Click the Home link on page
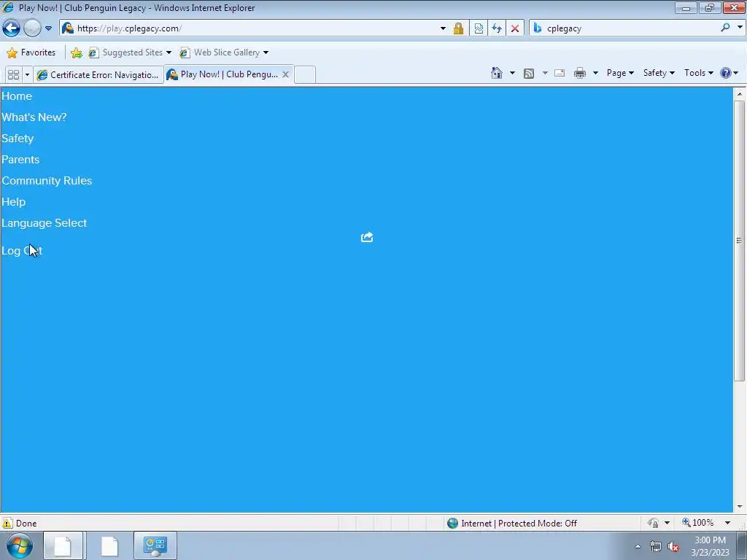 point(17,96)
